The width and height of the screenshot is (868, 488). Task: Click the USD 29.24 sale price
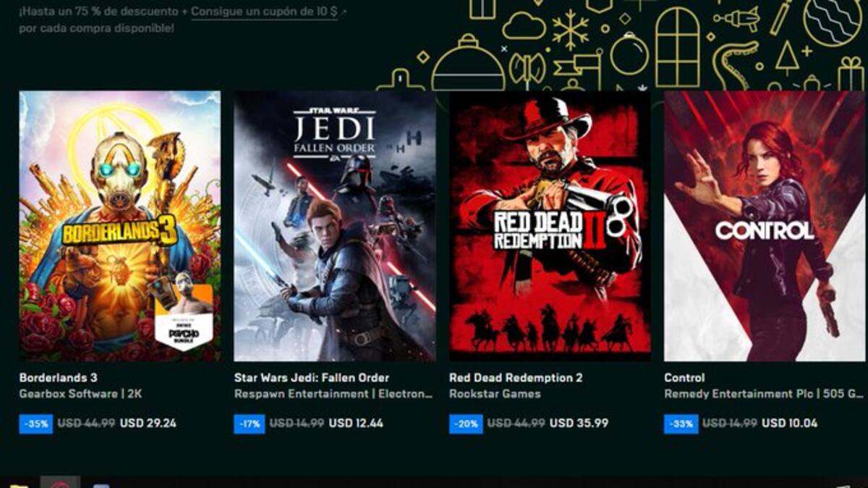[148, 424]
